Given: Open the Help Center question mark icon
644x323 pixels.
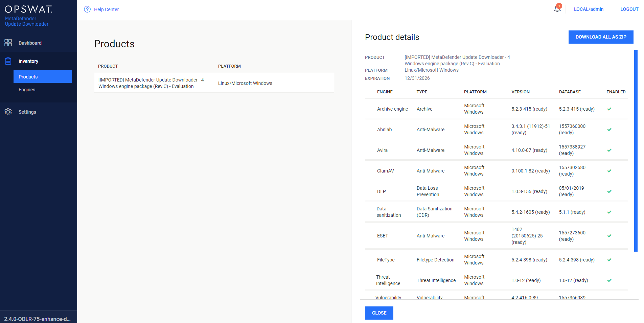Looking at the screenshot, I should tap(87, 9).
